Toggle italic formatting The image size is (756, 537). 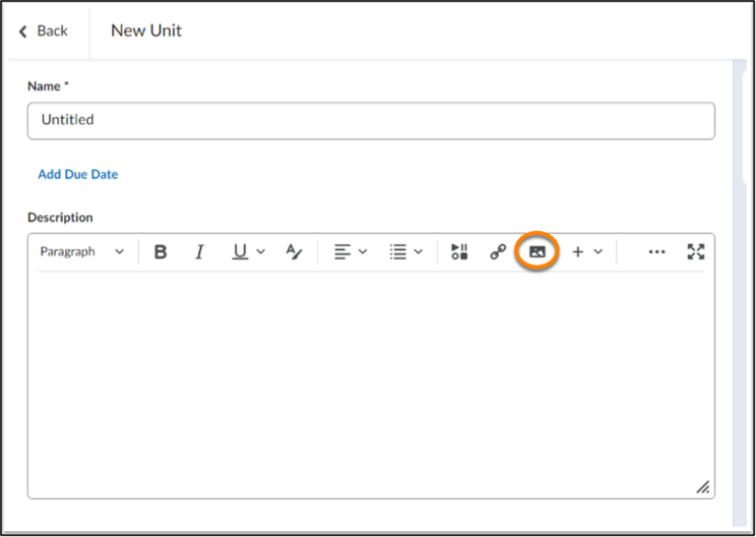pyautogui.click(x=199, y=252)
